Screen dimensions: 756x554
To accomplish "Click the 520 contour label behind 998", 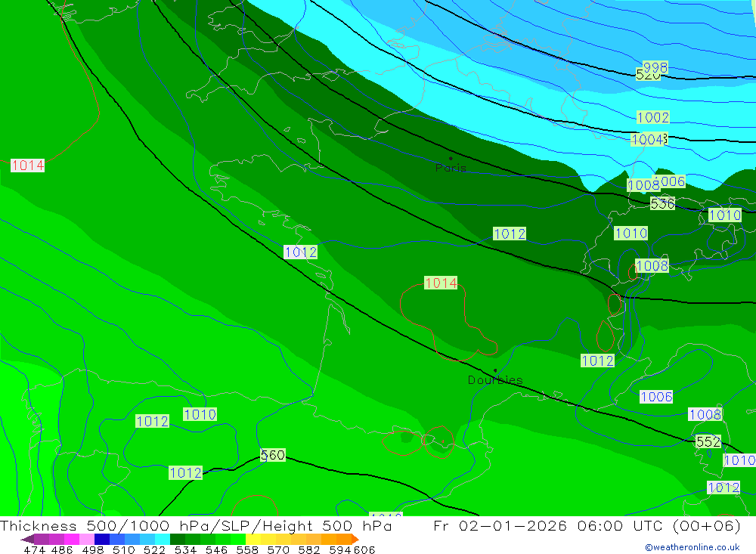I will coord(648,76).
